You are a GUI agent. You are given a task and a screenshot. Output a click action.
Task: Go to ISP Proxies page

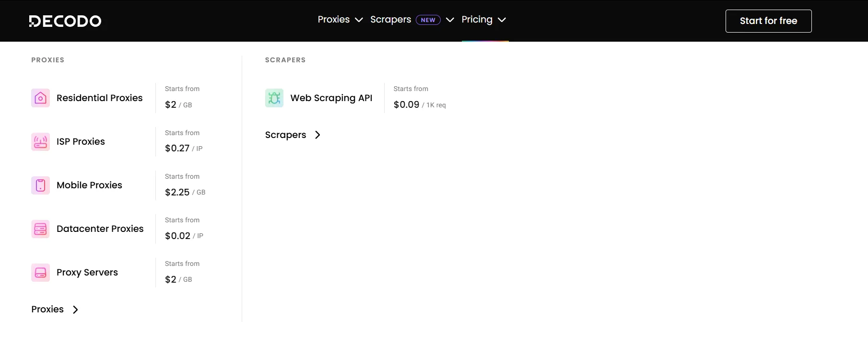point(81,142)
